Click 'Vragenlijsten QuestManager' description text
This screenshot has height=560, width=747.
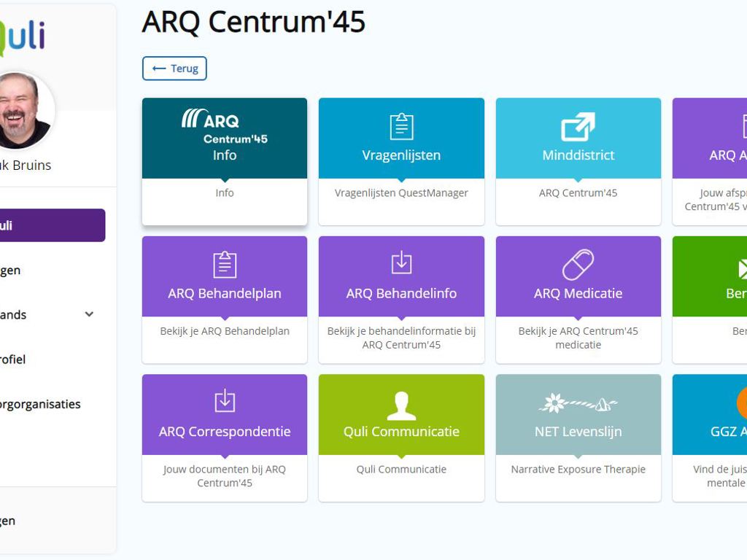click(x=401, y=193)
